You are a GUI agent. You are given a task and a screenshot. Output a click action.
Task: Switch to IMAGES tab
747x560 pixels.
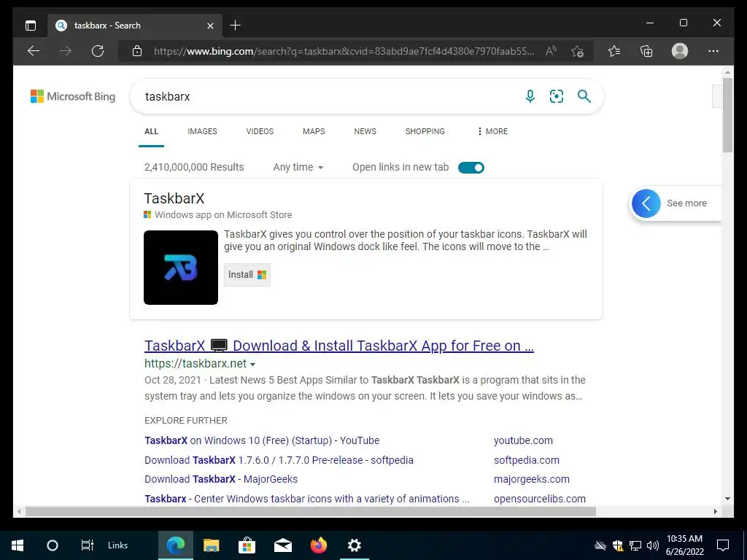202,131
